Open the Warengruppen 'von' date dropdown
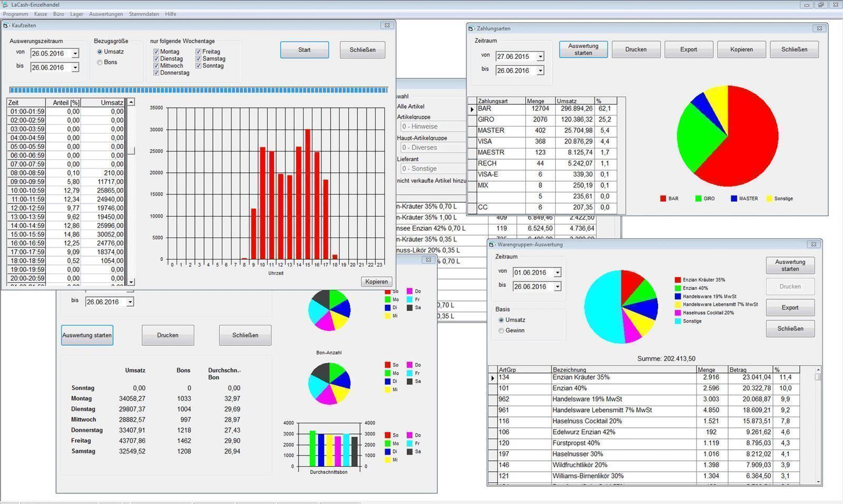Image resolution: width=843 pixels, height=504 pixels. coord(557,273)
